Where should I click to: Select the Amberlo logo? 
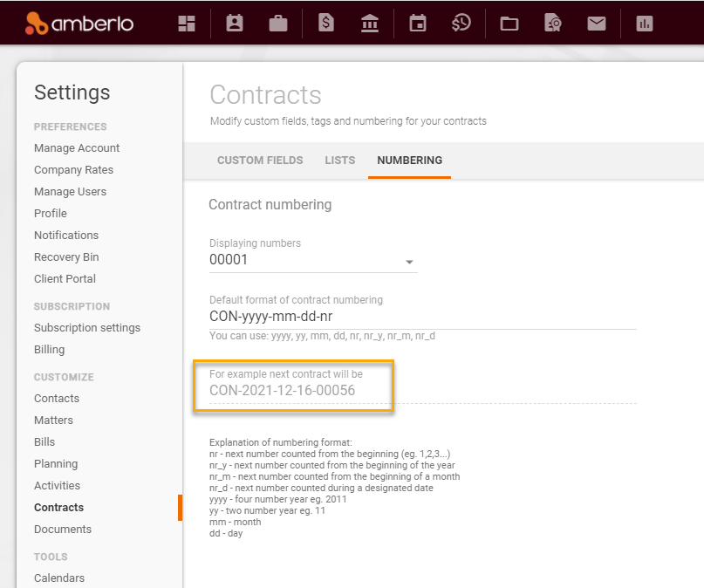click(x=79, y=24)
